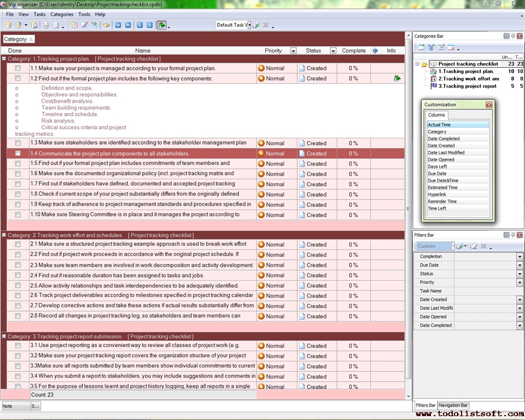The height and width of the screenshot is (420, 525).
Task: Open the Completion filter dropdown in the Filters Bar
Action: click(520, 256)
